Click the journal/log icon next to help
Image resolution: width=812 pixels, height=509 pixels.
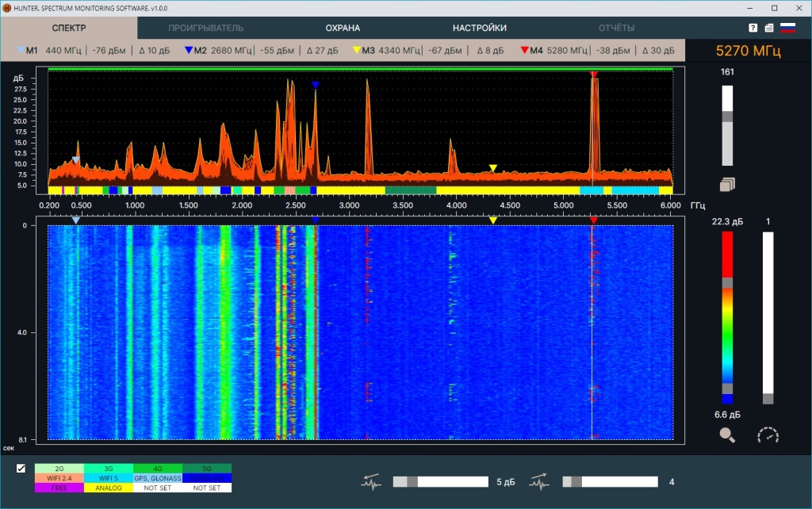click(x=768, y=26)
